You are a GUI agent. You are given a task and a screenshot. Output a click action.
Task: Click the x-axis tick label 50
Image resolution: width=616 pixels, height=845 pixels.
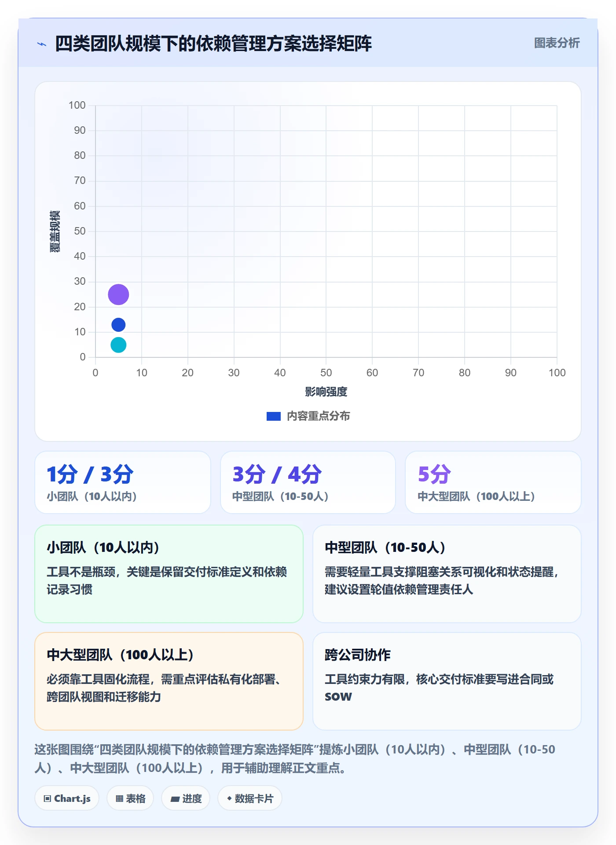(x=326, y=373)
